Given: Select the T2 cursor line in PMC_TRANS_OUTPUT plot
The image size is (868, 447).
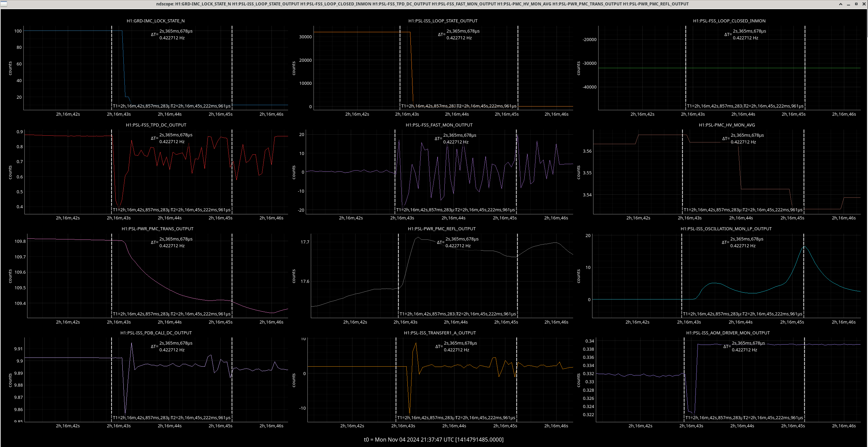Looking at the screenshot, I should click(x=232, y=275).
